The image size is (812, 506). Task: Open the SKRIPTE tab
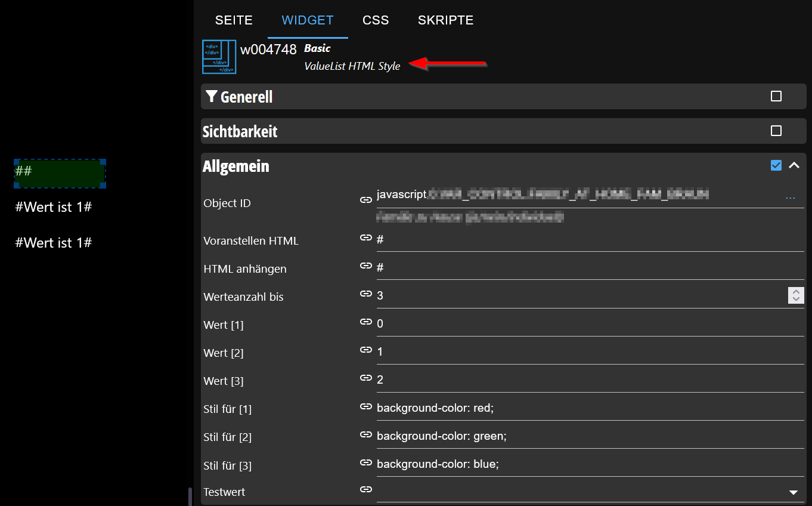[x=445, y=20]
